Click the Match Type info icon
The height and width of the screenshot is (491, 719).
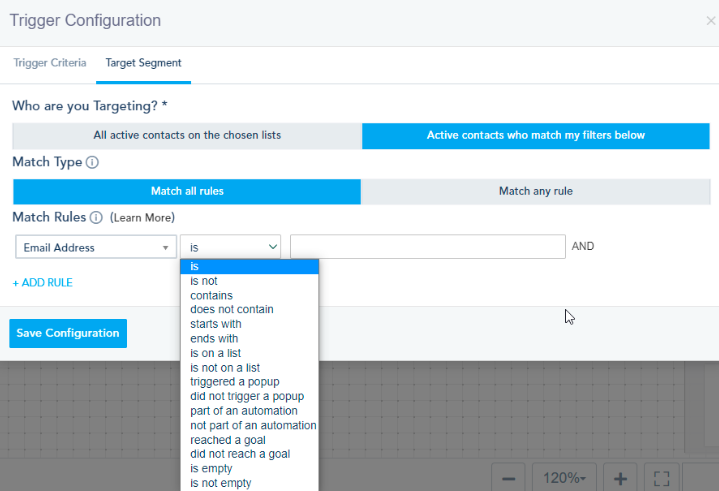click(92, 162)
